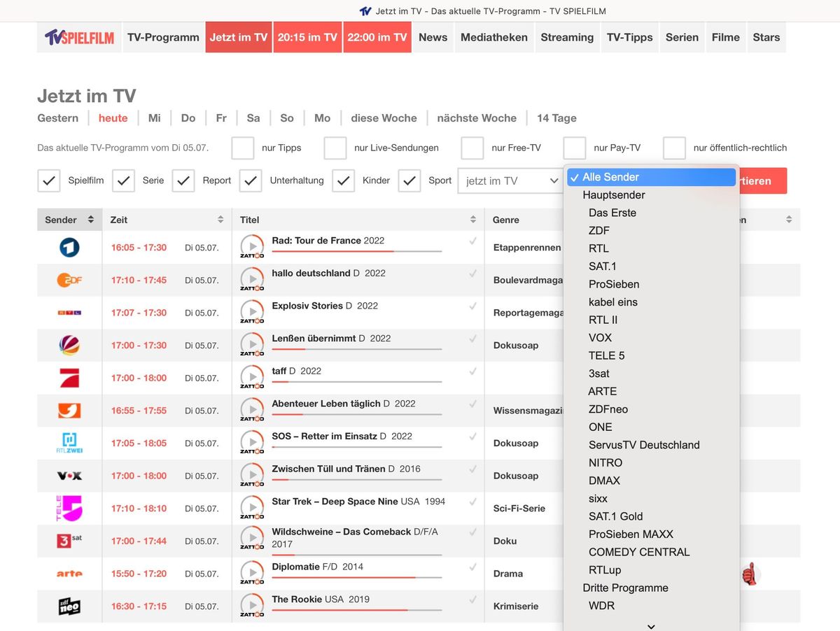Go to the Mediatheken navigation tab
The height and width of the screenshot is (631, 840).
(x=494, y=37)
